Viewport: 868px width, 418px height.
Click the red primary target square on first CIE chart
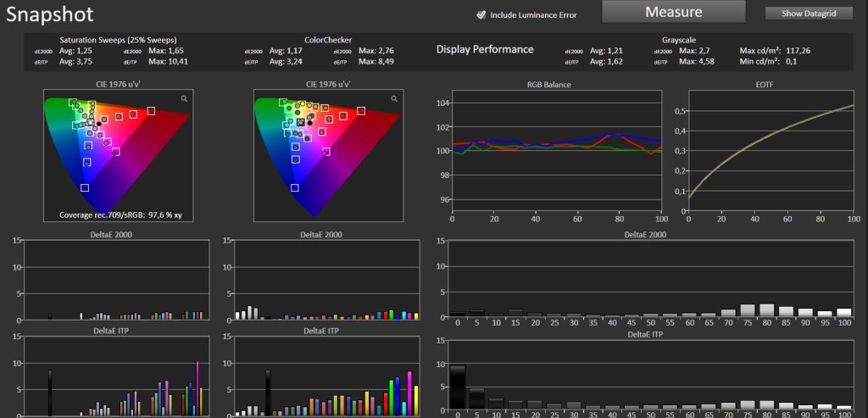[151, 111]
